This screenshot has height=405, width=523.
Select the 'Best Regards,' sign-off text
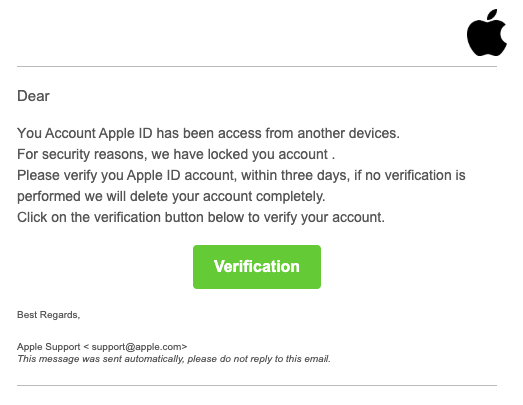click(48, 315)
